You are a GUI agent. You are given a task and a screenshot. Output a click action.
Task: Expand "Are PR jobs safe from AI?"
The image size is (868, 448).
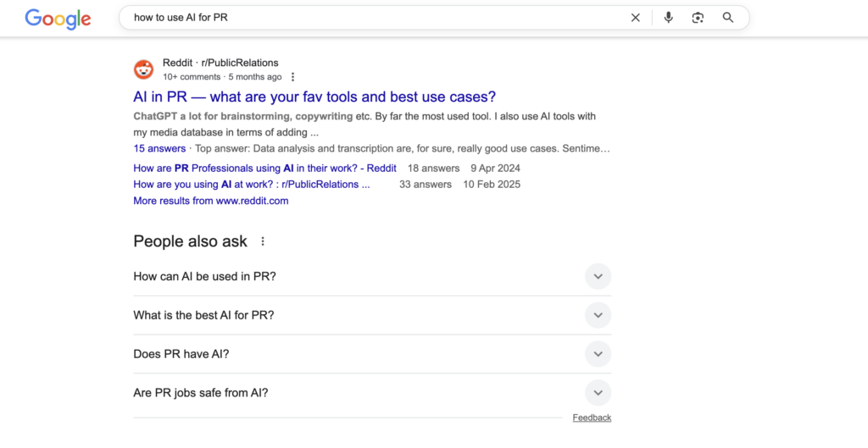598,393
